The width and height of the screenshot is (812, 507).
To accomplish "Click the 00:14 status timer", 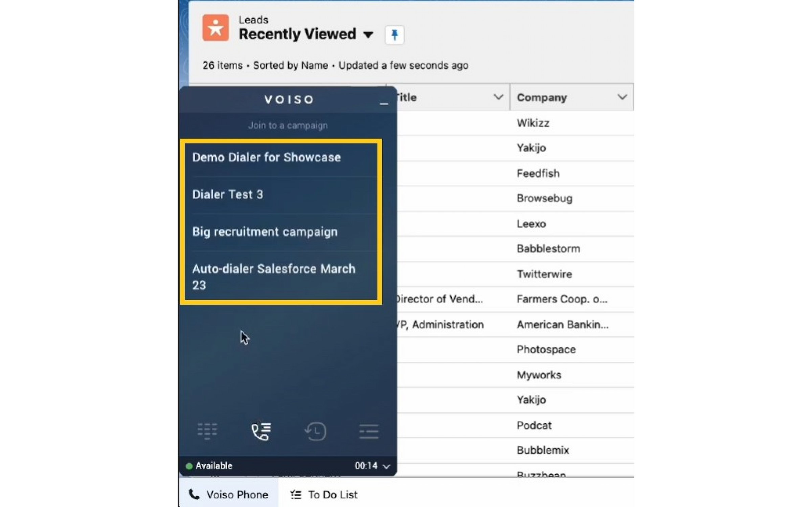I will pyautogui.click(x=366, y=466).
